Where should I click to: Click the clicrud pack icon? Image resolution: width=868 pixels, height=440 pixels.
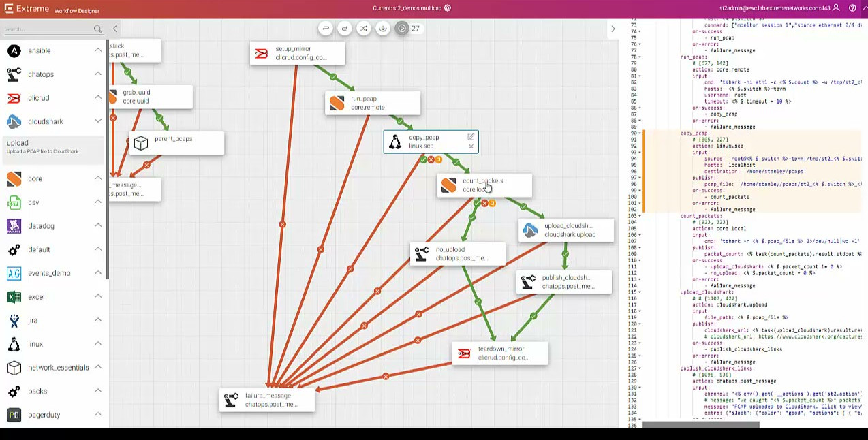14,98
